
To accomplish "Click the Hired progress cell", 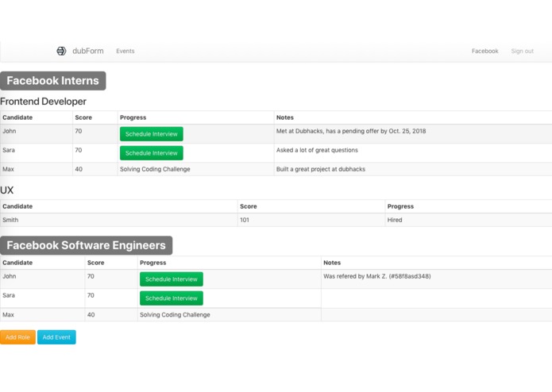I will tap(469, 220).
